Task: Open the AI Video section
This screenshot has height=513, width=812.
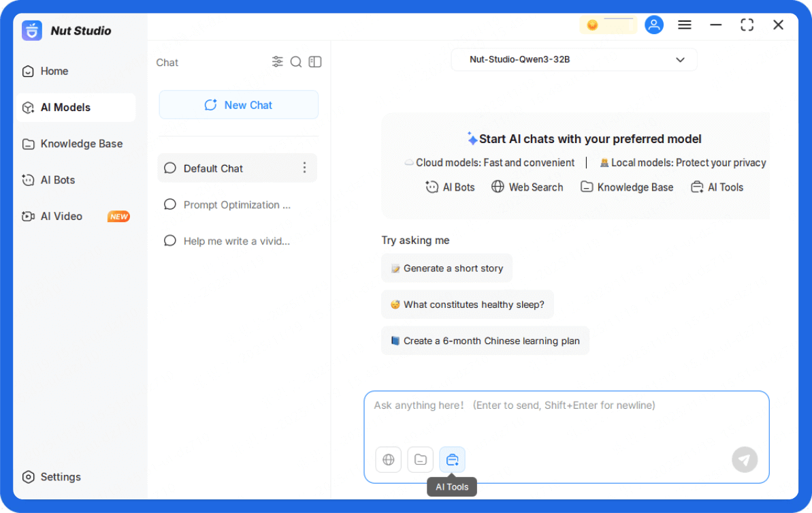Action: (61, 216)
